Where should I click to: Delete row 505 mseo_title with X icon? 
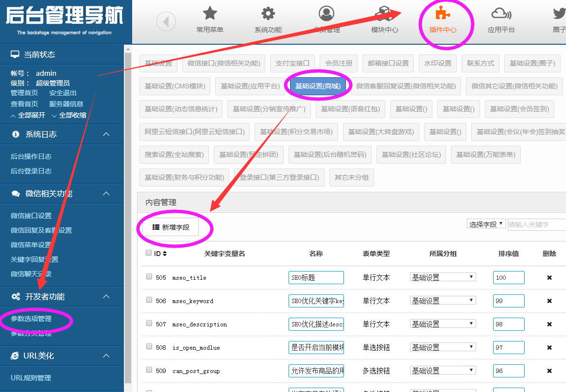(549, 278)
